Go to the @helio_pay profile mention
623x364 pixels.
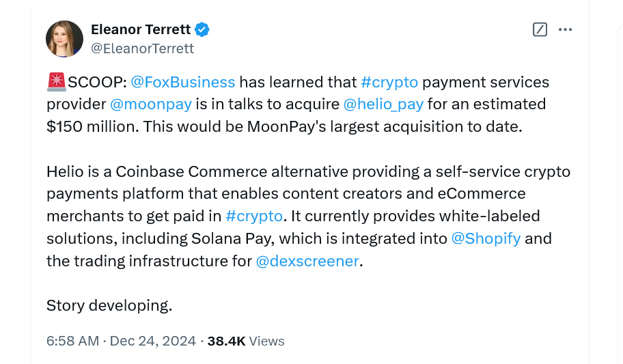pos(383,104)
